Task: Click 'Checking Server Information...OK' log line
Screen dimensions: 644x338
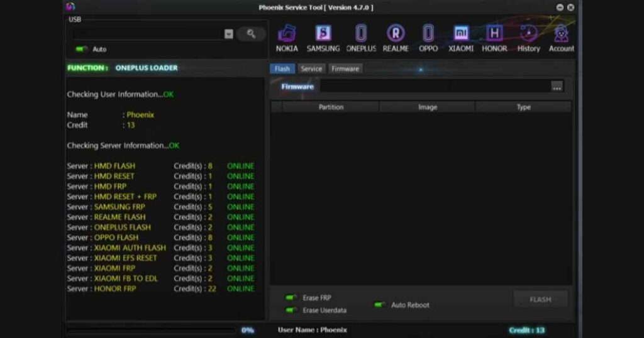Action: (123, 146)
